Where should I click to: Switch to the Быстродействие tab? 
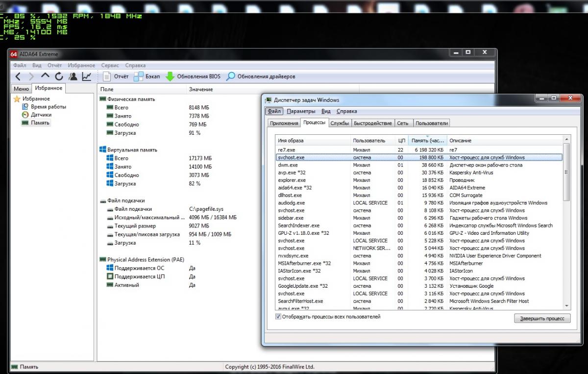point(373,123)
